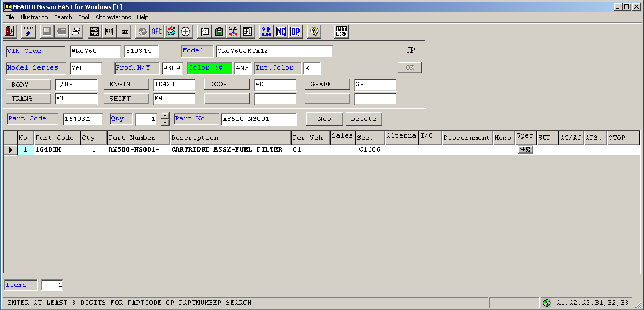Click the C1606 section cell
This screenshot has height=310, width=644.
[370, 150]
